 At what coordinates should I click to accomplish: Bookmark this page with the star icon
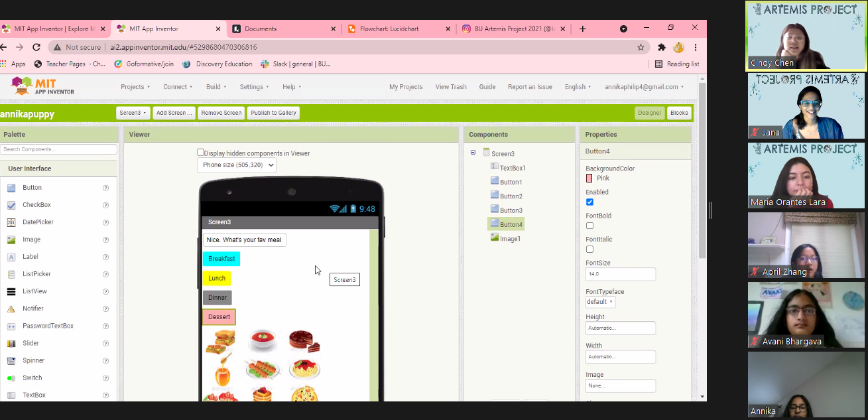pos(641,47)
